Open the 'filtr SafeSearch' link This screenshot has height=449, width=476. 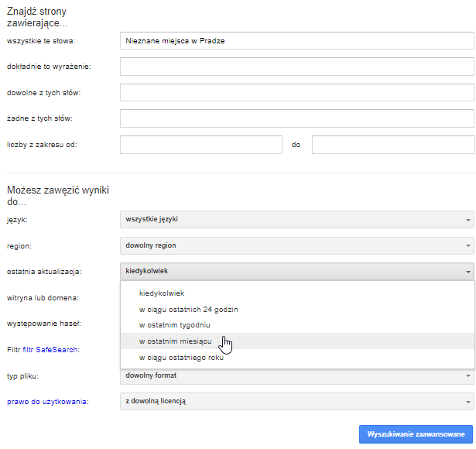[56, 350]
